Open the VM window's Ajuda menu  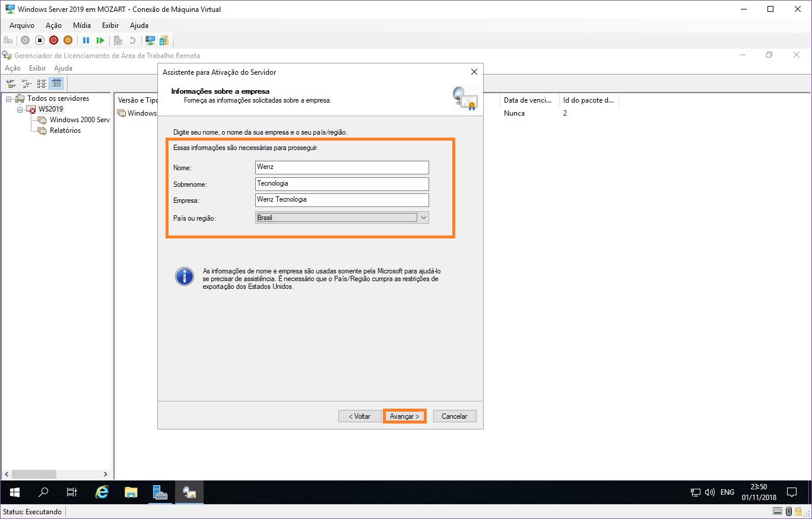pyautogui.click(x=139, y=26)
